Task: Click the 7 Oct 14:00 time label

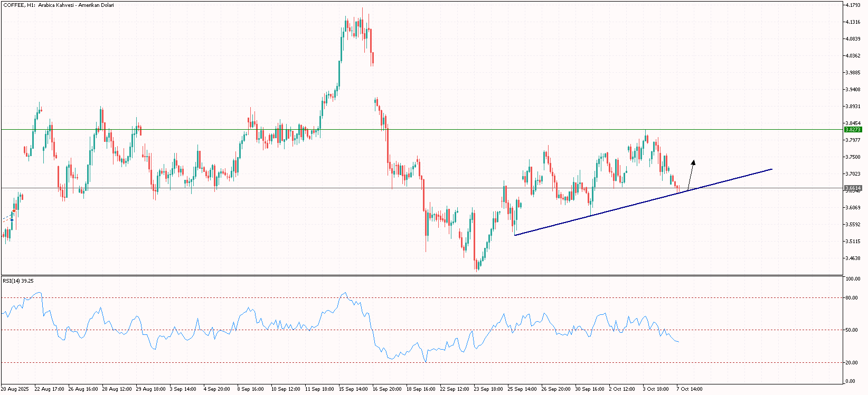Action: [x=690, y=389]
